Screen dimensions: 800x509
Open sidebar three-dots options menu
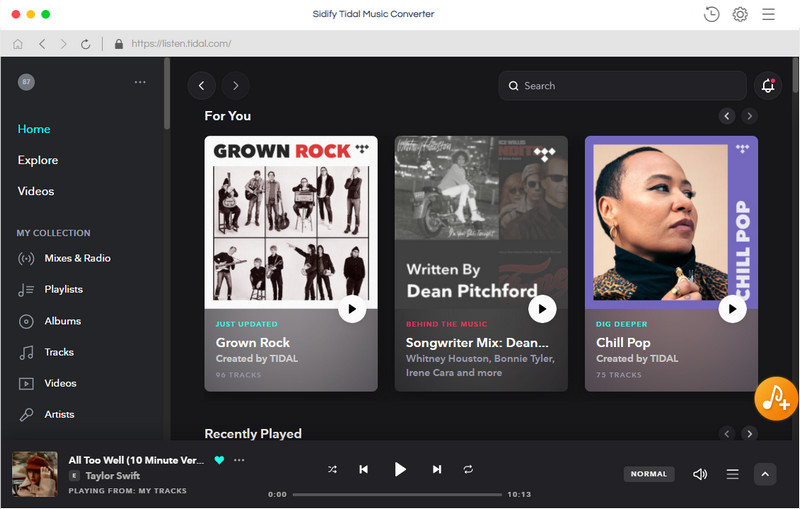[x=140, y=82]
